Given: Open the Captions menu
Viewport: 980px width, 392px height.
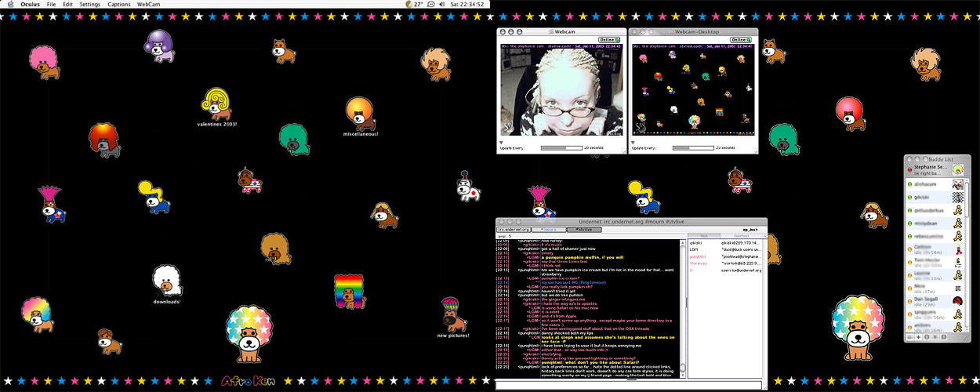Looking at the screenshot, I should (x=119, y=5).
